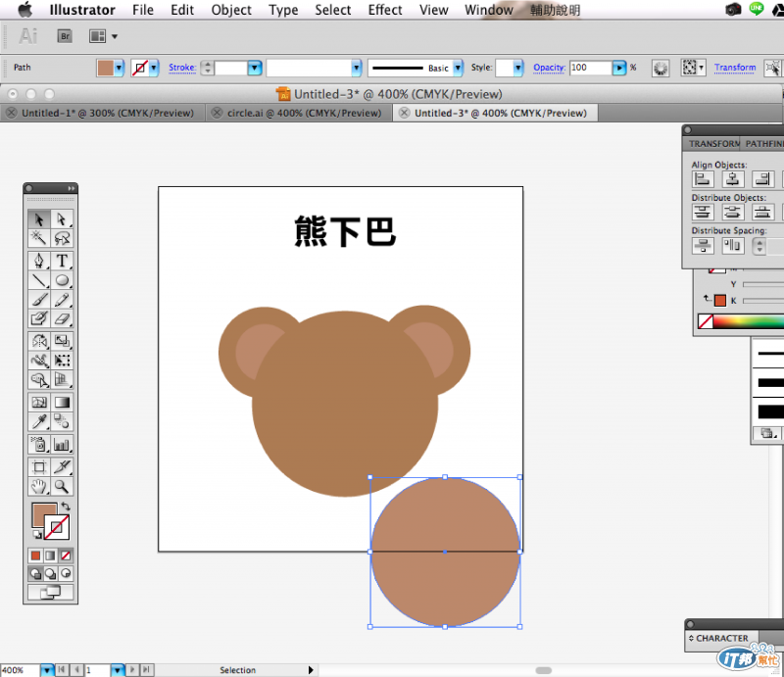Switch to the circle.ai document tab
The width and height of the screenshot is (784, 677).
click(x=303, y=113)
